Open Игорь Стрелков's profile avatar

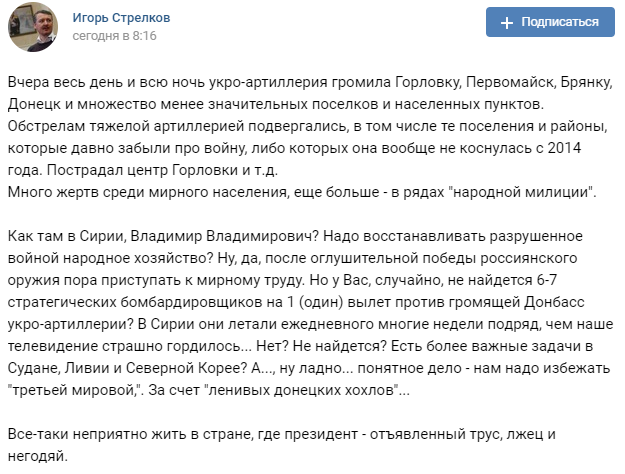pos(29,29)
